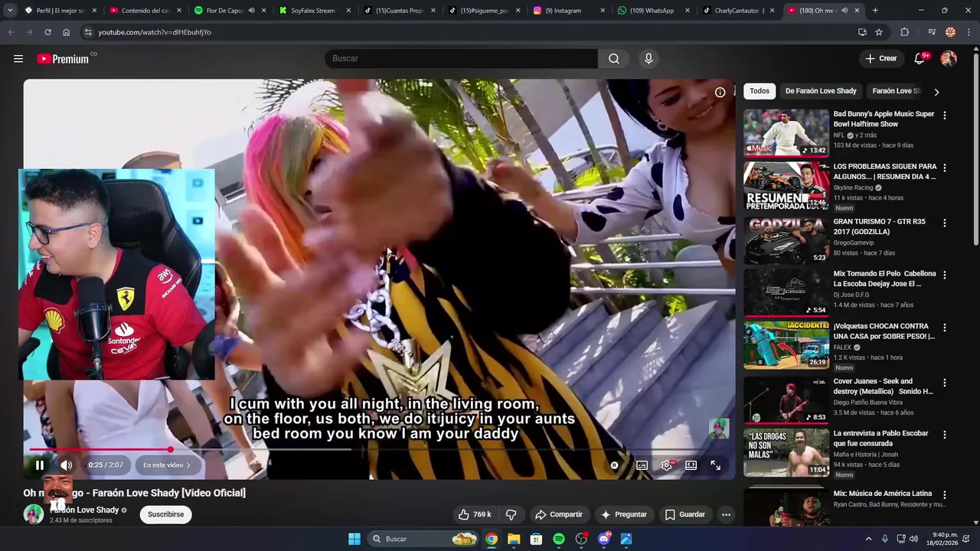
Task: Click the browser address bar URL
Action: 155,32
